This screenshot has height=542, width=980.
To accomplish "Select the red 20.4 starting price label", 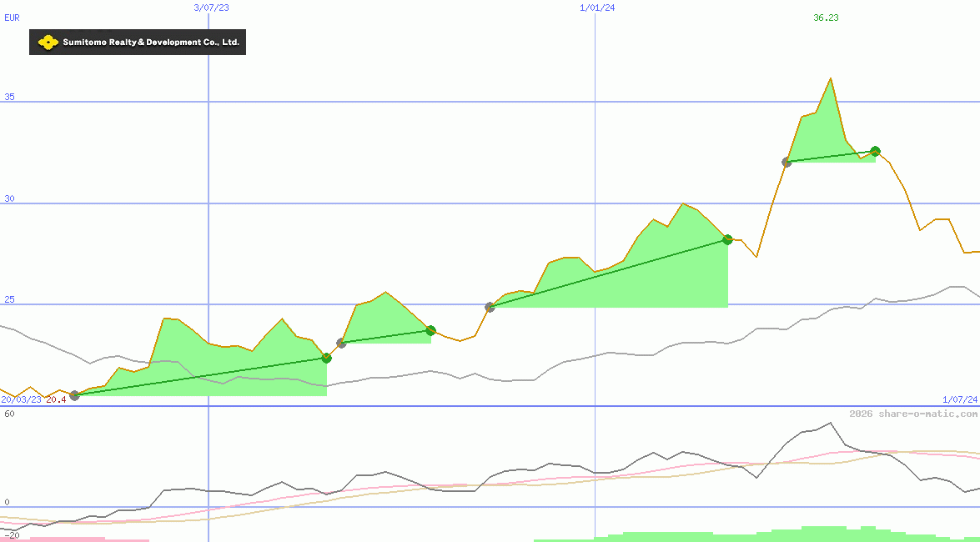I will 55,399.
